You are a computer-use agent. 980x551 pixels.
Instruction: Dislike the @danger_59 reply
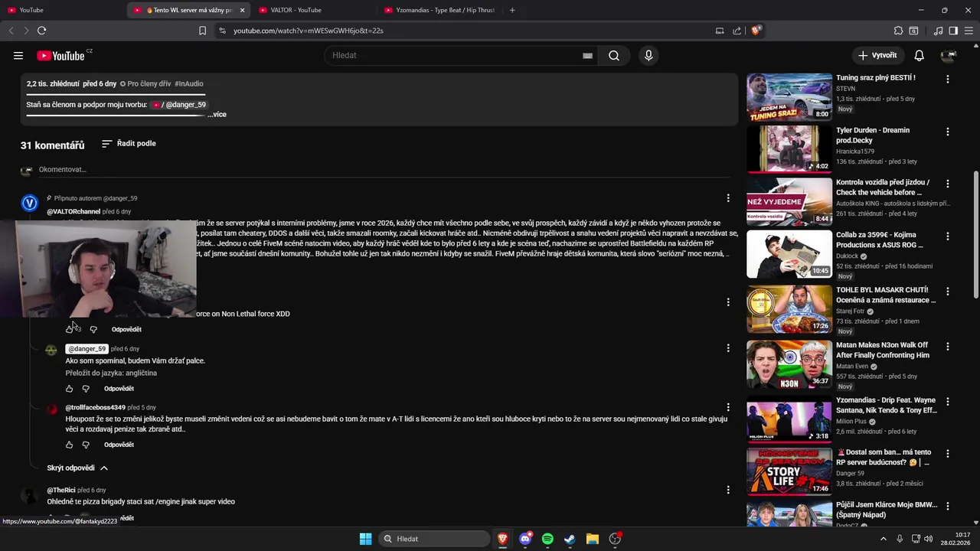pos(86,389)
